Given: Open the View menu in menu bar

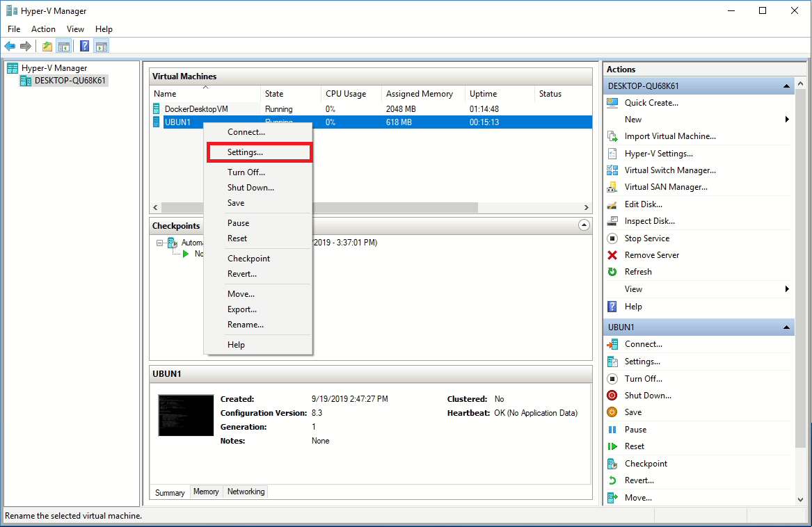Looking at the screenshot, I should point(75,29).
